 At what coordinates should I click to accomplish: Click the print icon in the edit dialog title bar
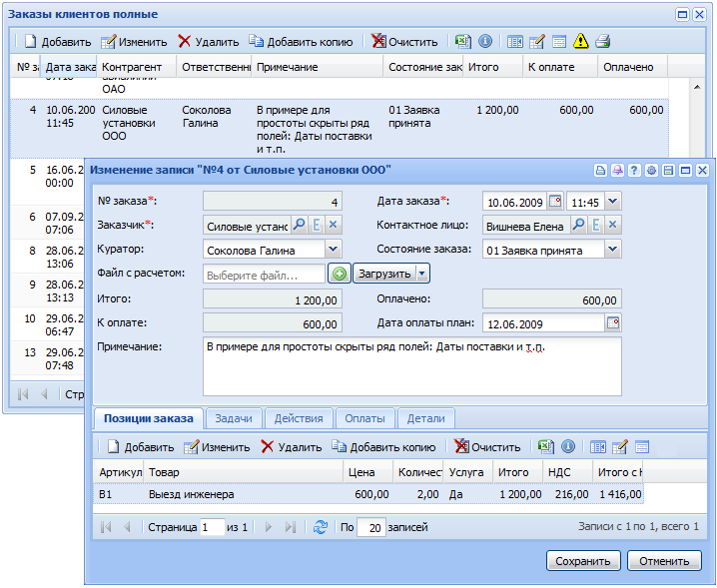point(600,171)
